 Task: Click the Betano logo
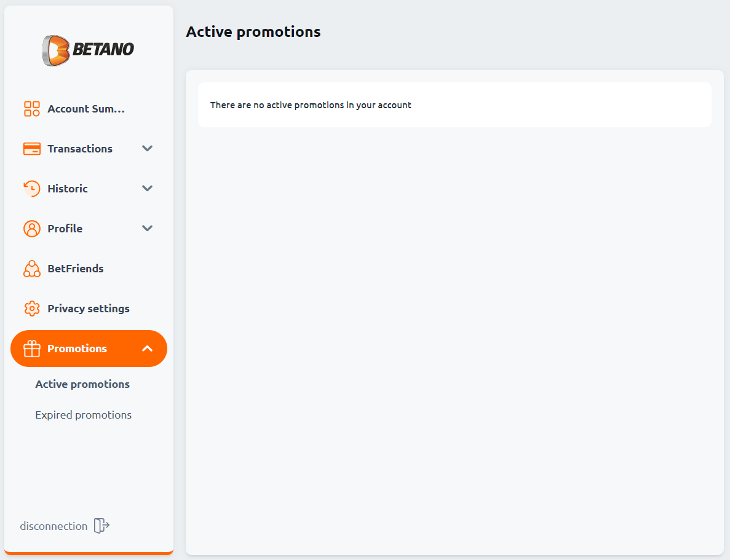89,50
